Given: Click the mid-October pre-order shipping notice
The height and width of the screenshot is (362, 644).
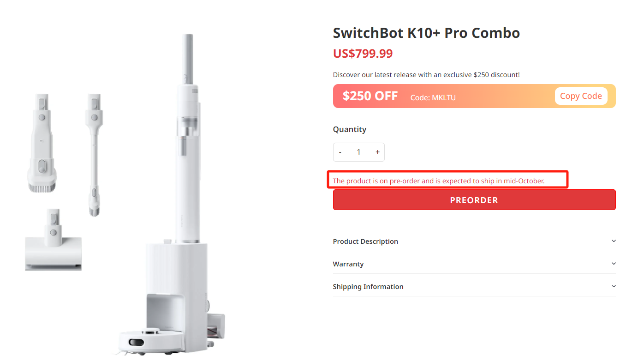Looking at the screenshot, I should (x=438, y=181).
